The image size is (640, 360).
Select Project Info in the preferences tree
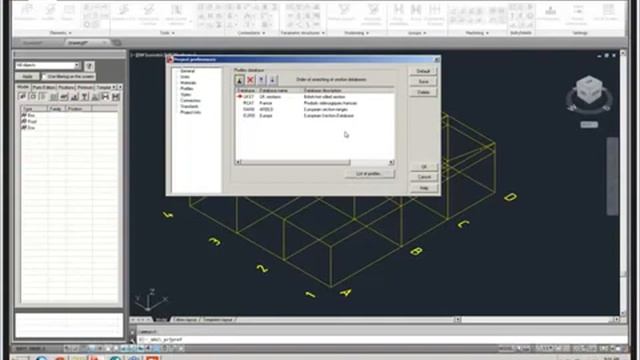click(191, 112)
